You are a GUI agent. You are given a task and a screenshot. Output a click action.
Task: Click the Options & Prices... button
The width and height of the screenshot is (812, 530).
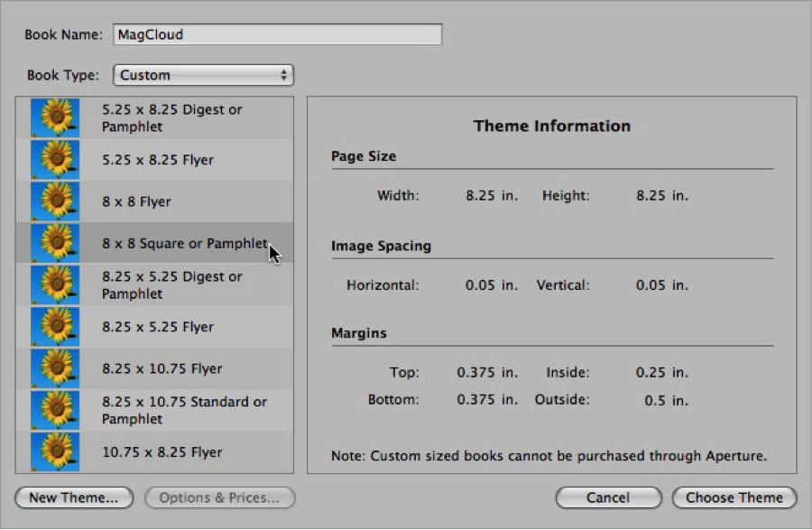[x=220, y=497]
